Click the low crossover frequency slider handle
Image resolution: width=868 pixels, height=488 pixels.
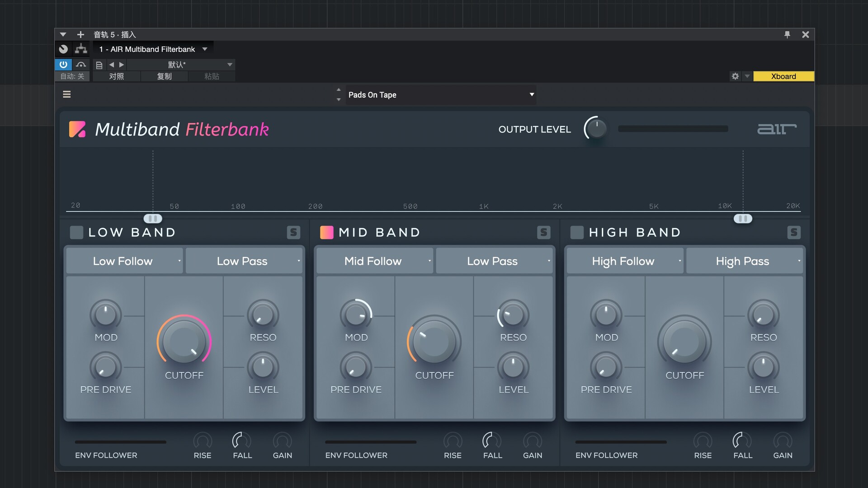(x=153, y=219)
